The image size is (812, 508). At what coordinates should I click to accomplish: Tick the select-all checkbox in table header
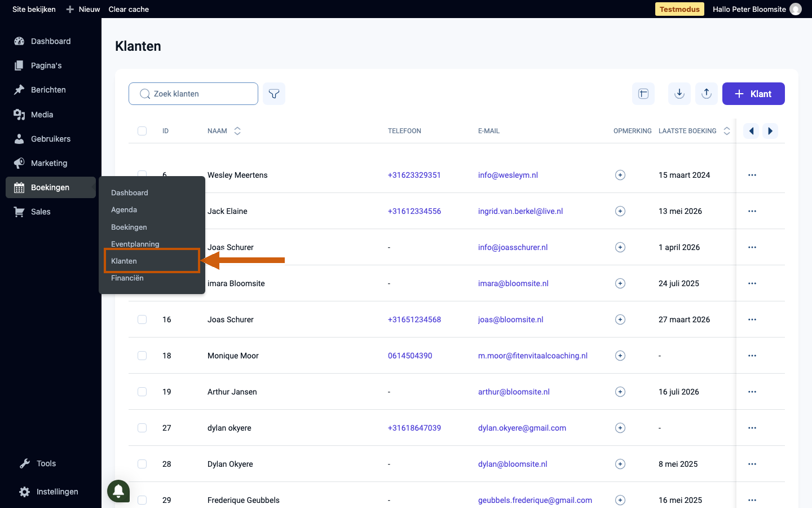(x=142, y=131)
